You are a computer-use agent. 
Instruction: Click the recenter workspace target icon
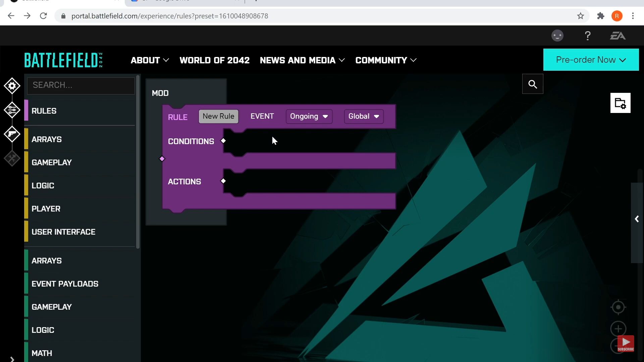point(618,307)
